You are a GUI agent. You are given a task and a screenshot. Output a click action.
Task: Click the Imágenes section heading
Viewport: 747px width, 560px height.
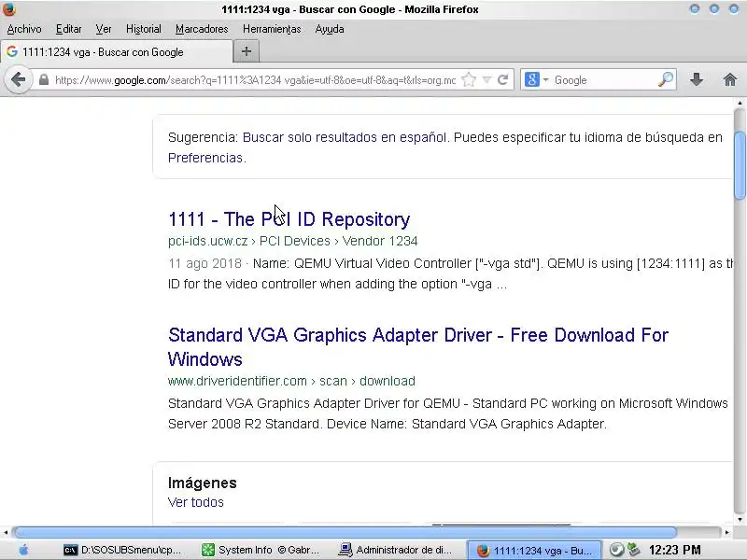tap(203, 483)
